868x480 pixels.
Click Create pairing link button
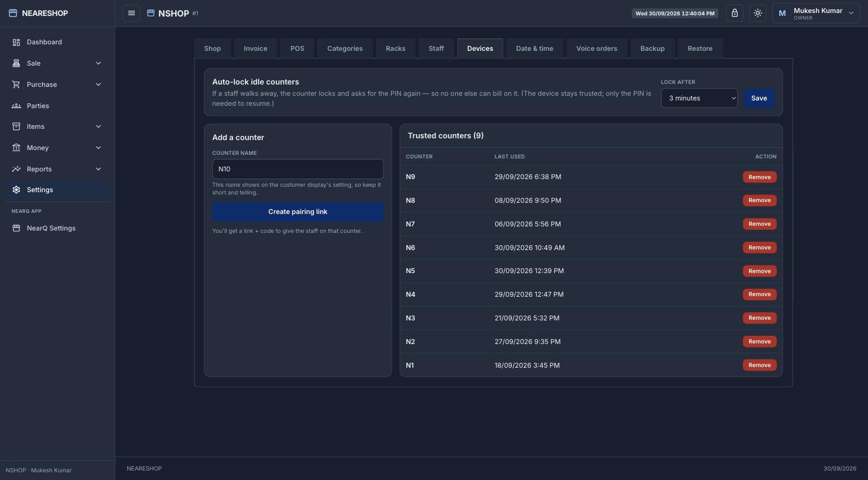pos(298,212)
